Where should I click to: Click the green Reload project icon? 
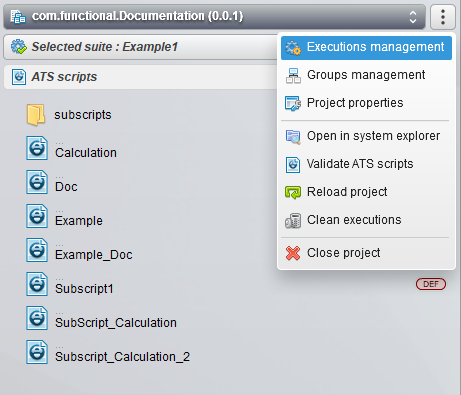click(x=293, y=192)
